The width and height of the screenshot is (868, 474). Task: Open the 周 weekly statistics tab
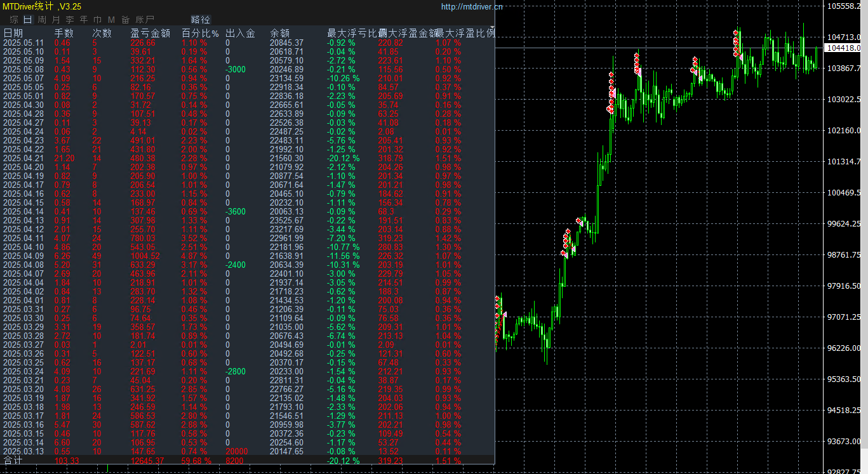pos(42,20)
